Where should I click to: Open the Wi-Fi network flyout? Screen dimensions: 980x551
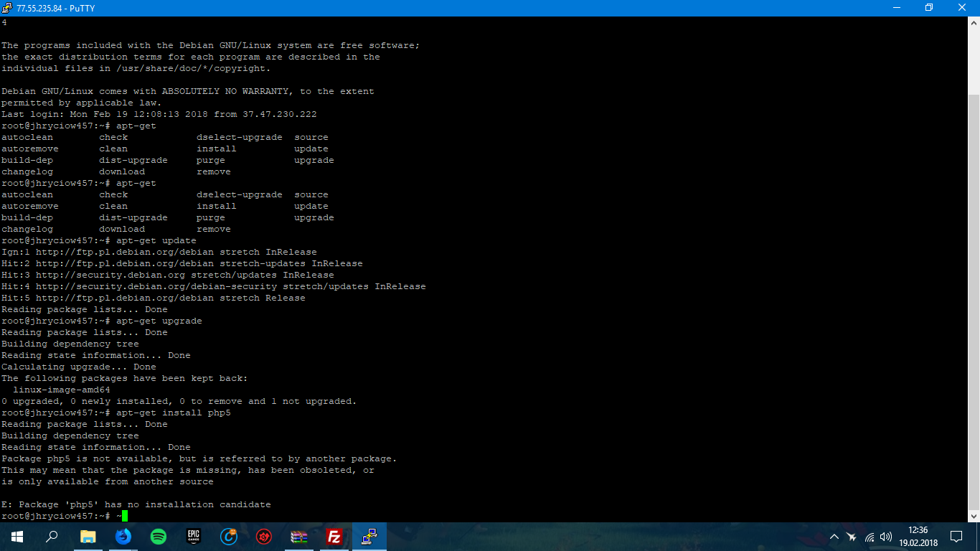(x=870, y=537)
